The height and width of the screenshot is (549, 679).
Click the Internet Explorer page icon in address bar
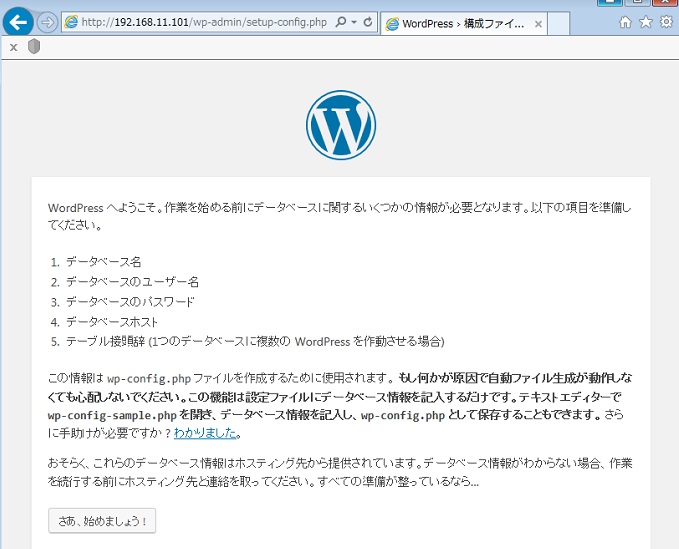71,22
